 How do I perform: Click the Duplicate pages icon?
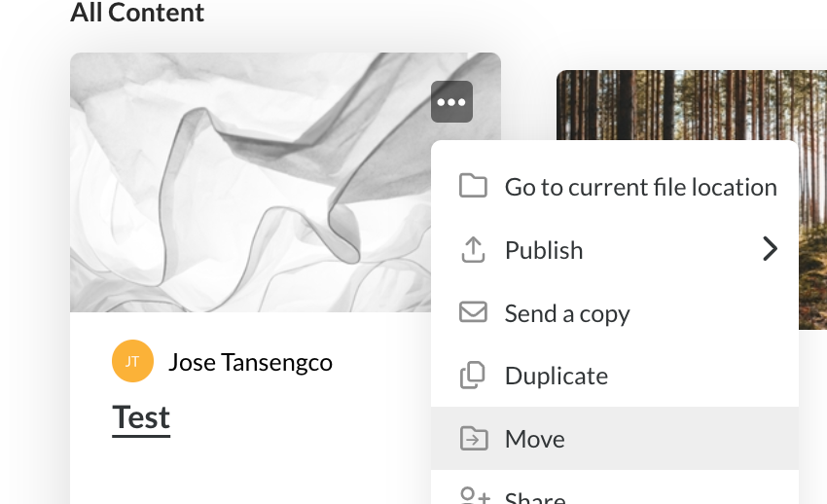click(x=473, y=376)
